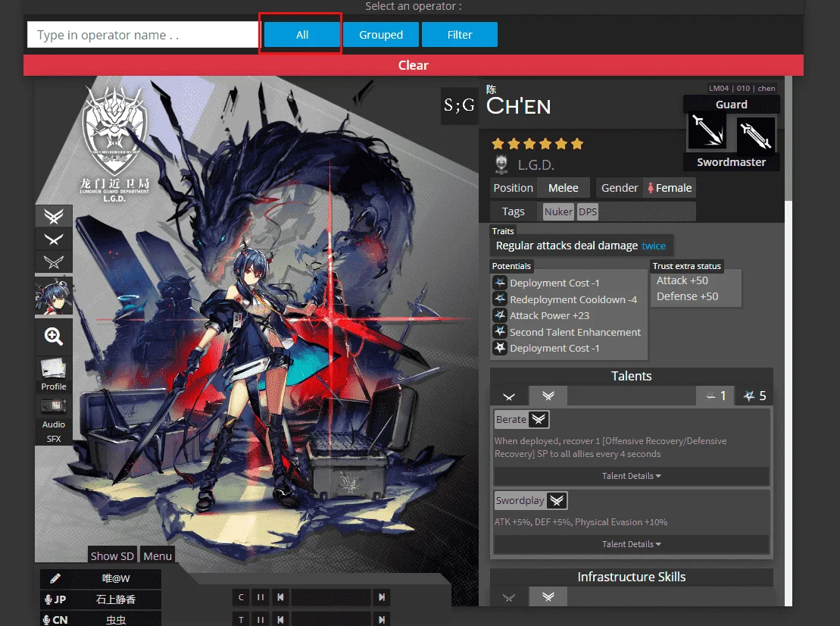Click the 'LM04 | 010 | chen' ID text
This screenshot has width=840, height=626.
coord(742,89)
